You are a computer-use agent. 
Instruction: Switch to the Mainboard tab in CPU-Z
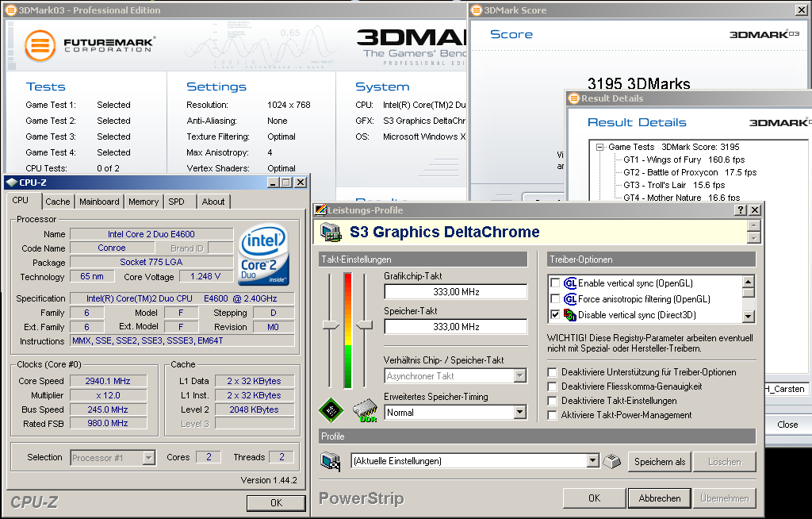pyautogui.click(x=99, y=202)
